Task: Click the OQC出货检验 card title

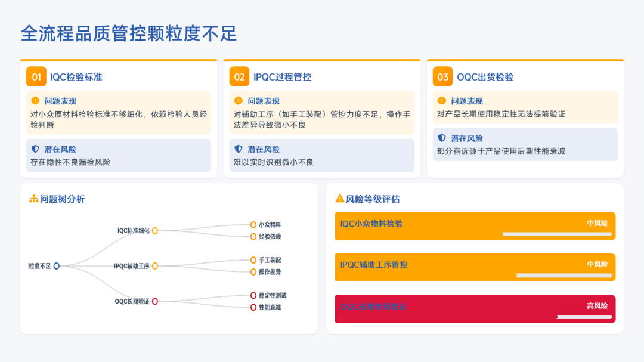Action: click(485, 77)
